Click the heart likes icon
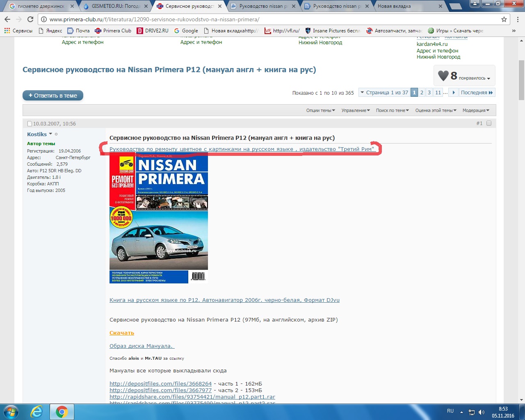The height and width of the screenshot is (420, 525). (x=443, y=76)
